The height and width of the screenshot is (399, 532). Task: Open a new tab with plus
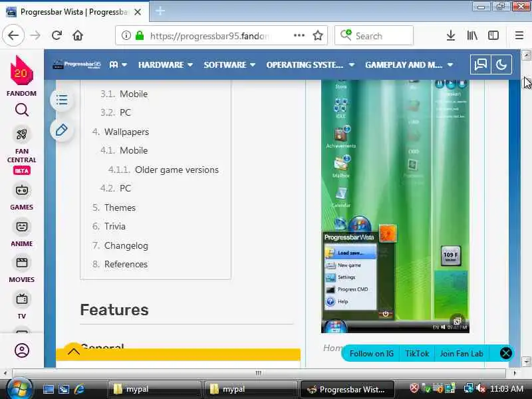(x=160, y=11)
